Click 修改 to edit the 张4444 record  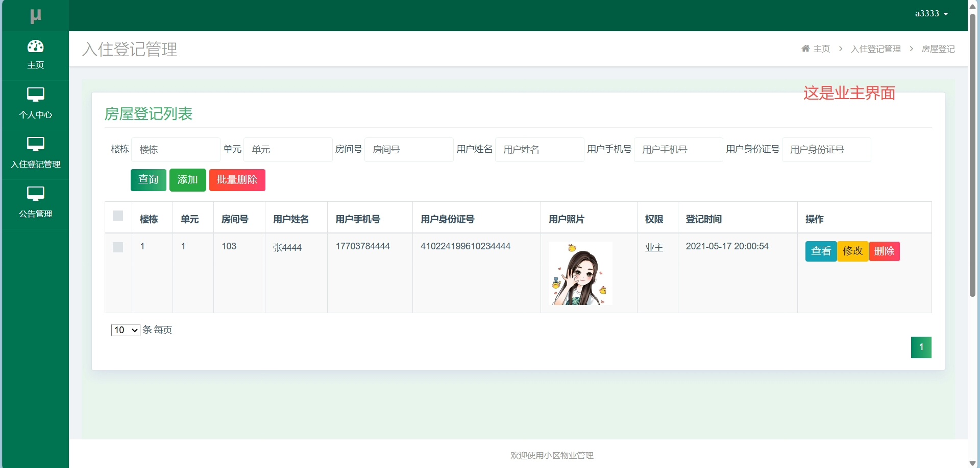(x=853, y=251)
